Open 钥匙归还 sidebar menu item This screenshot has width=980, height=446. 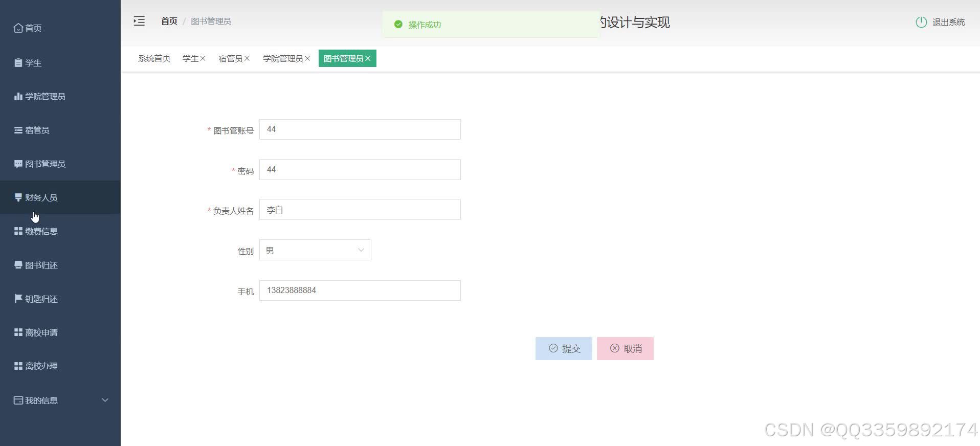[x=60, y=299]
